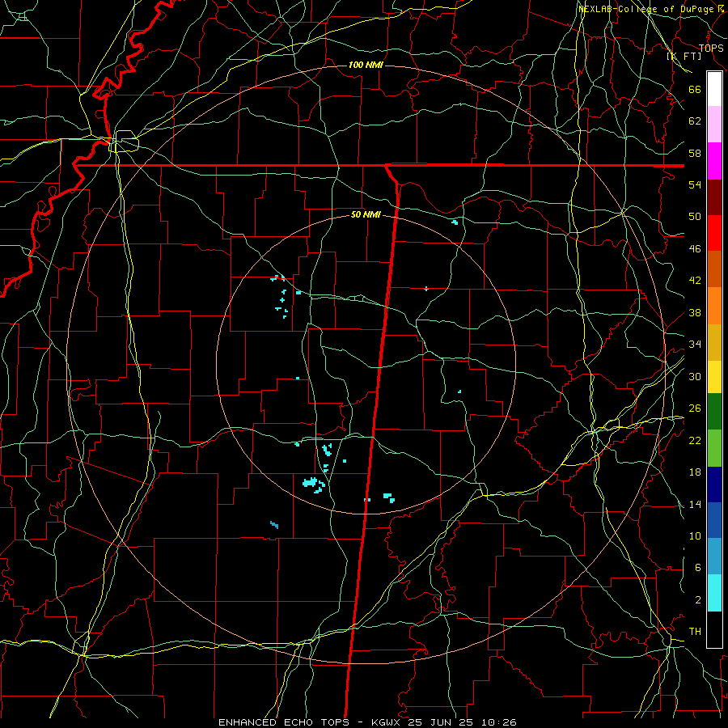Viewport: 728px width, 728px height.
Task: Click the 46 legend value
Action: (x=695, y=248)
